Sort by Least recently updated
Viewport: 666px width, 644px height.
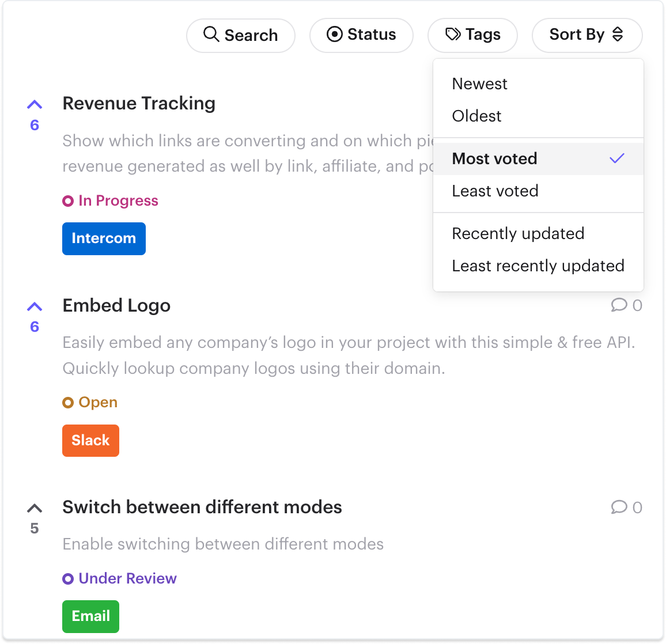coord(538,266)
